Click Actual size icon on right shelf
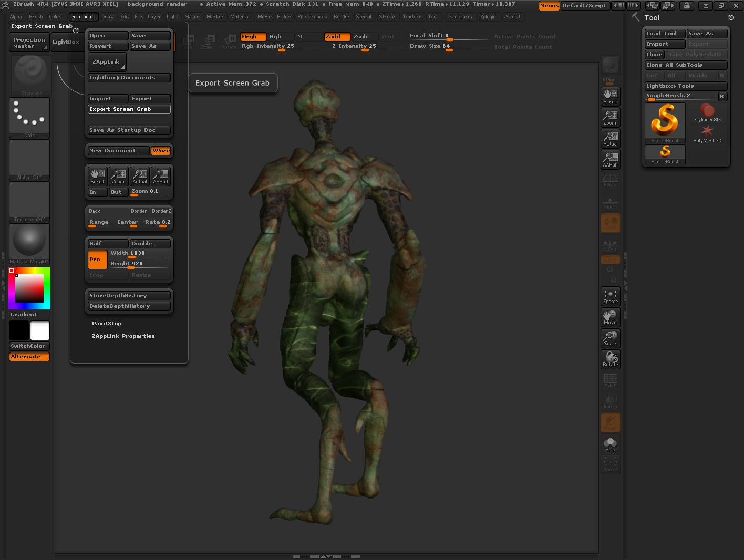 click(610, 138)
